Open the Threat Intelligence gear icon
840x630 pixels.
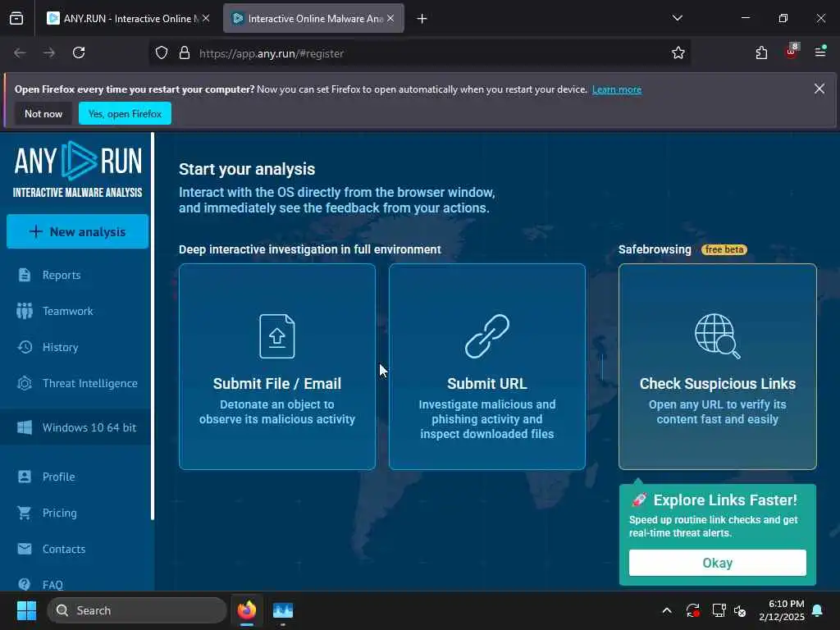coord(24,383)
